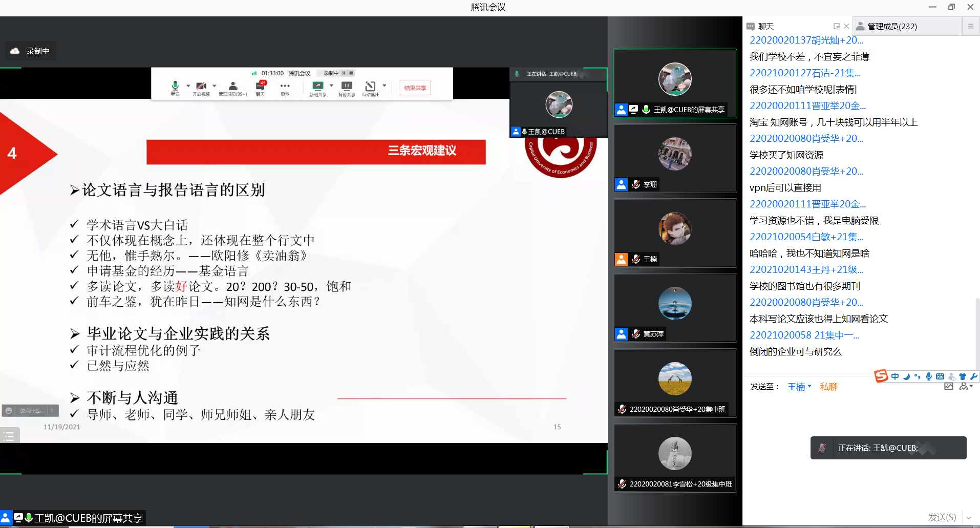Click the Recording (录制中) cloud status badge
Viewport: 980px width, 528px height.
coord(31,51)
